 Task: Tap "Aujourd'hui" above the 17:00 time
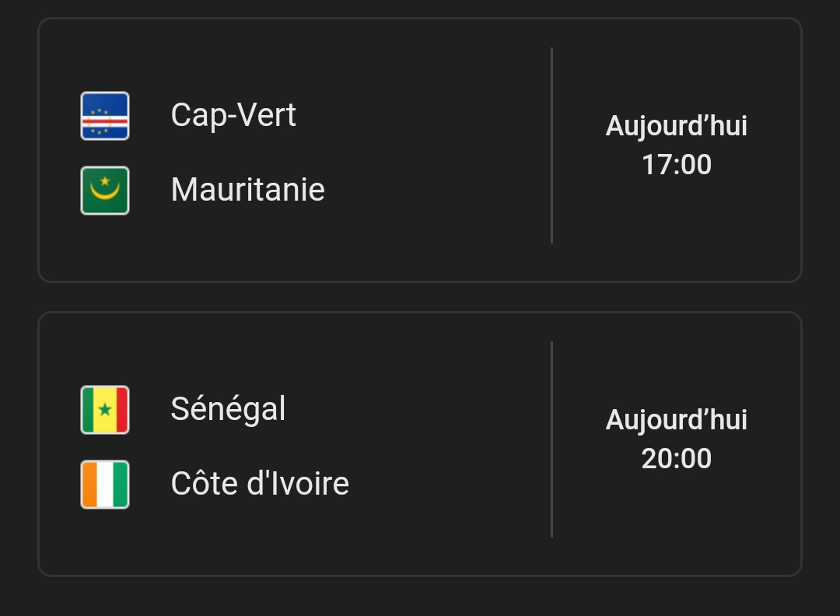click(676, 126)
